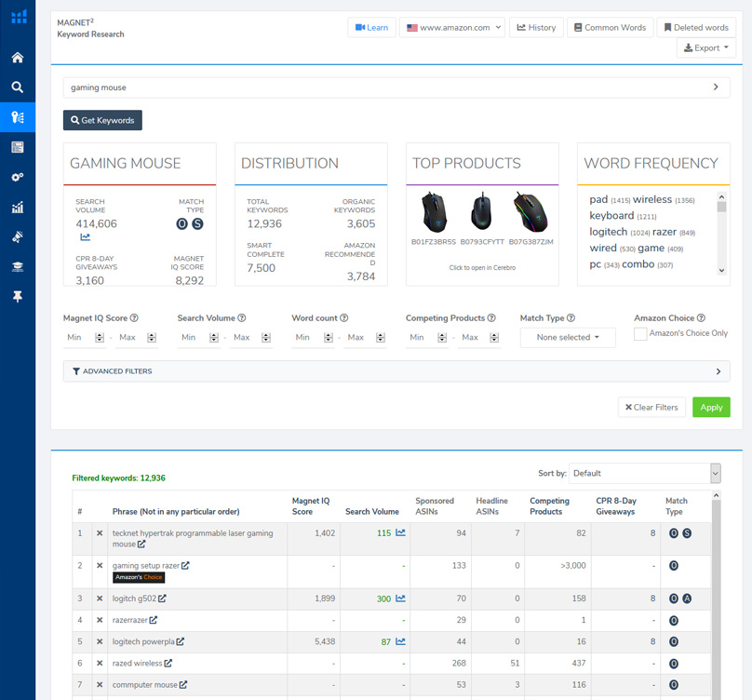
Task: Select the graduation cap icon in the sidebar
Action: (17, 266)
